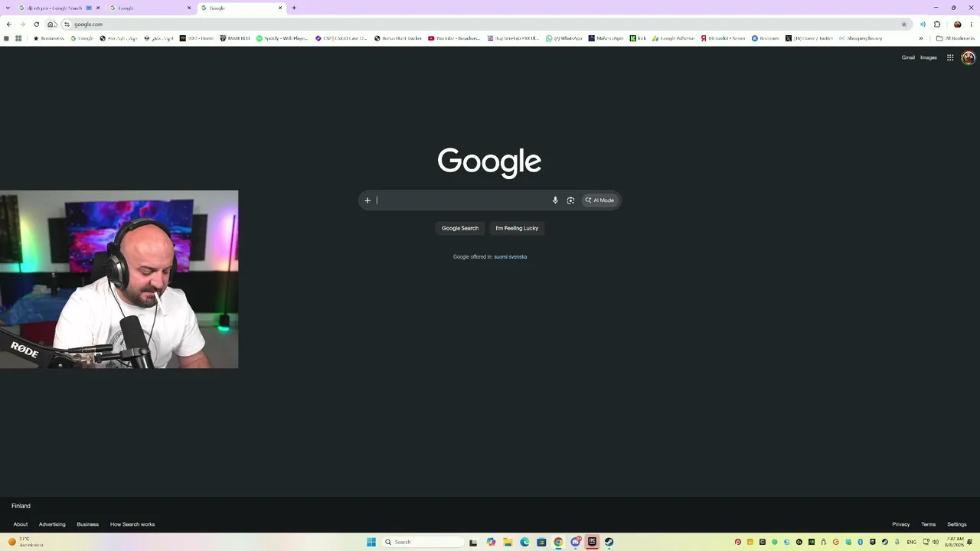
Task: Click the Google Search button
Action: click(460, 228)
